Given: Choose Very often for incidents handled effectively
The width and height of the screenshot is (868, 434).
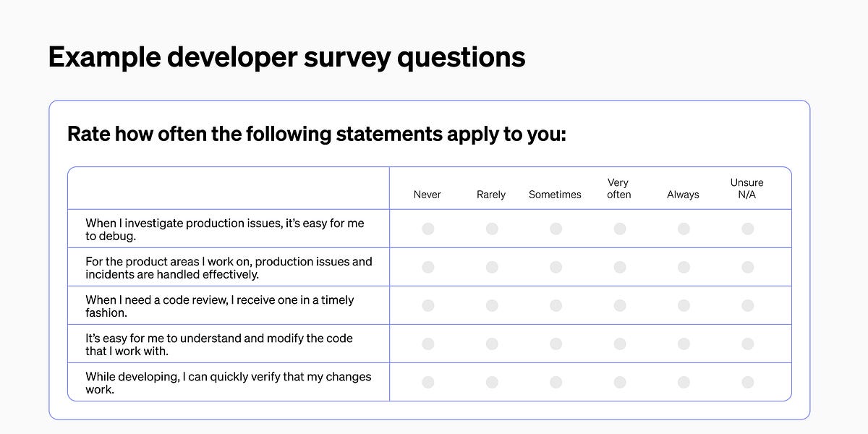Looking at the screenshot, I should 620,267.
